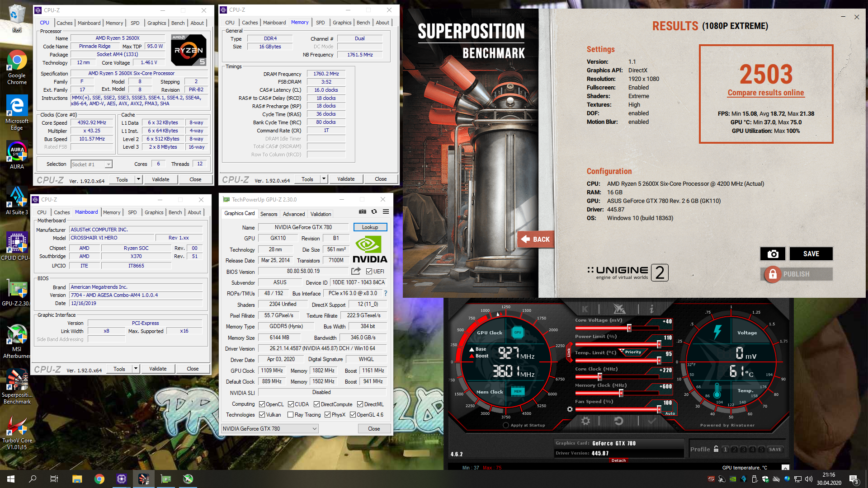868x488 pixels.
Task: Toggle PhysX checkbox in GPU-Z
Action: (327, 415)
